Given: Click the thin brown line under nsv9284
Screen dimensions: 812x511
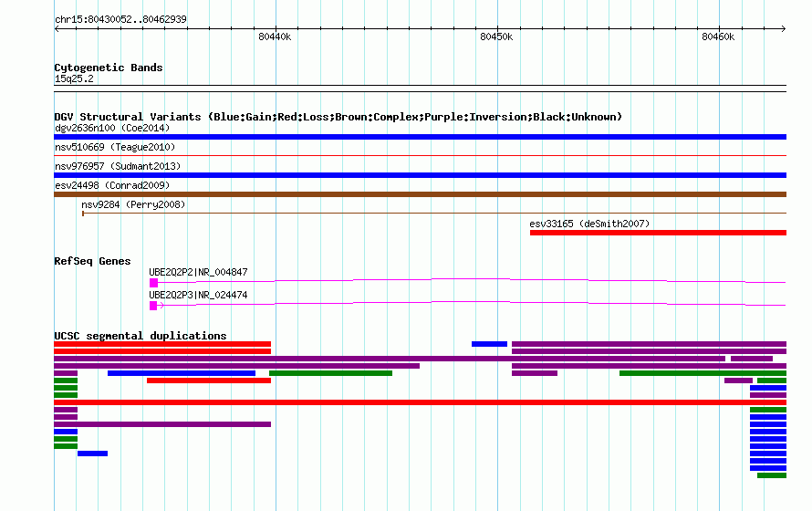Looking at the screenshot, I should pyautogui.click(x=434, y=213).
